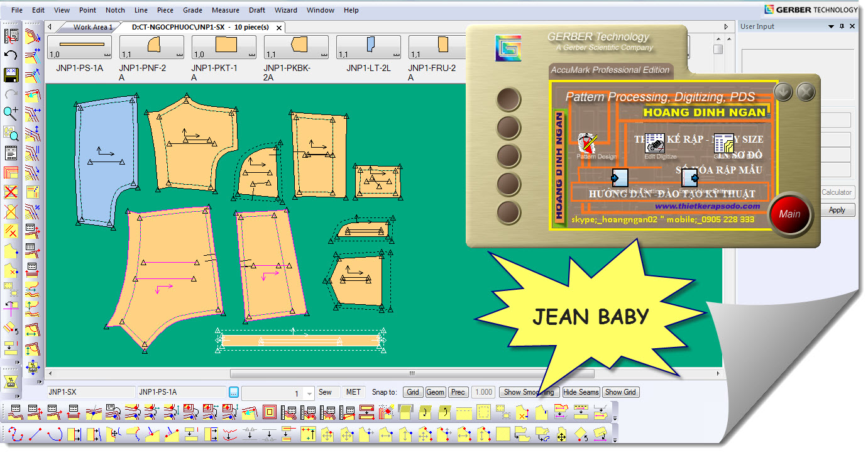Image resolution: width=868 pixels, height=455 pixels.
Task: Click the blue arc curve tool icon
Action: pyautogui.click(x=55, y=434)
